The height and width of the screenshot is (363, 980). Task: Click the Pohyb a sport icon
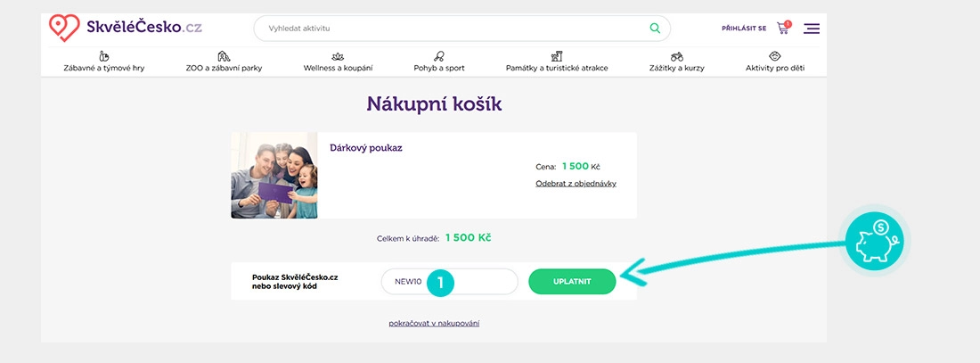click(x=439, y=56)
